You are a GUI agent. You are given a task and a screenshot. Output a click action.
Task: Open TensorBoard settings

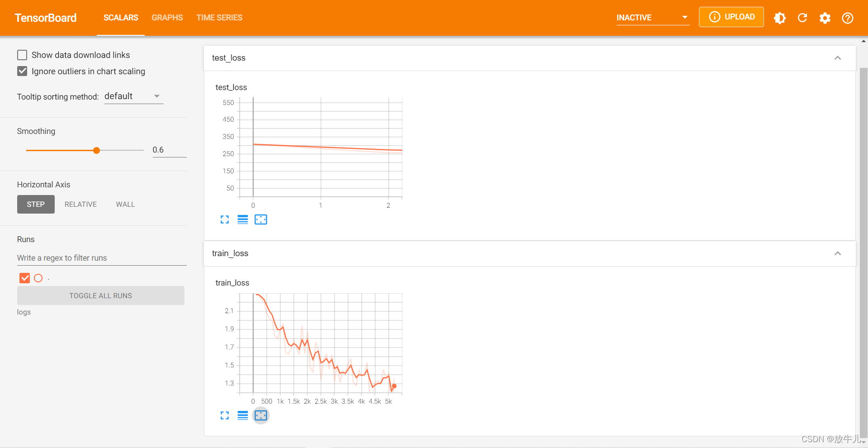pos(825,18)
